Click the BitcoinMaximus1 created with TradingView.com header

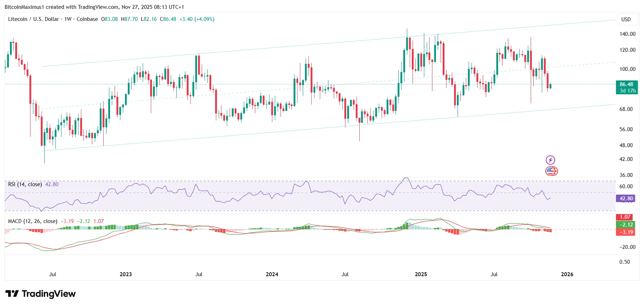pyautogui.click(x=94, y=7)
